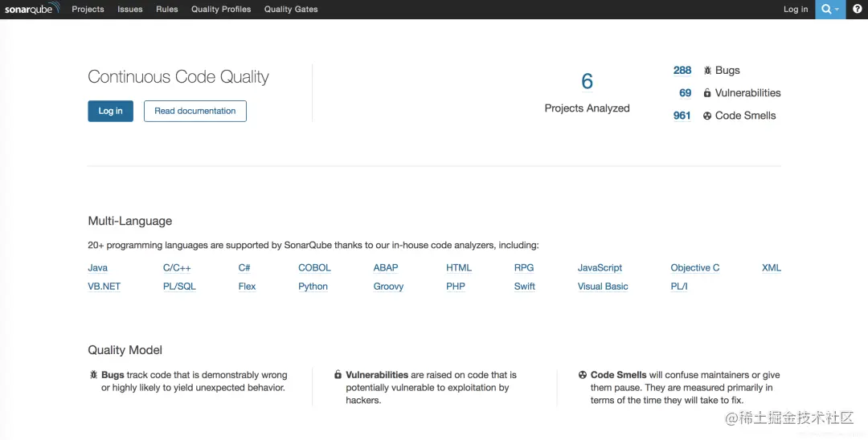Image resolution: width=868 pixels, height=440 pixels.
Task: Click the Quality Model heading
Action: [x=125, y=350]
